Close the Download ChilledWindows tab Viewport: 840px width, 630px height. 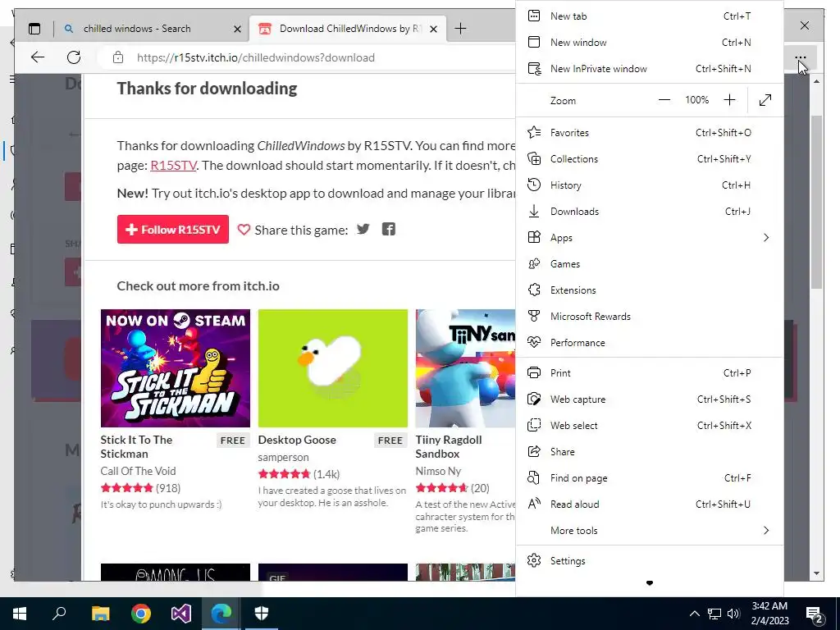433,29
